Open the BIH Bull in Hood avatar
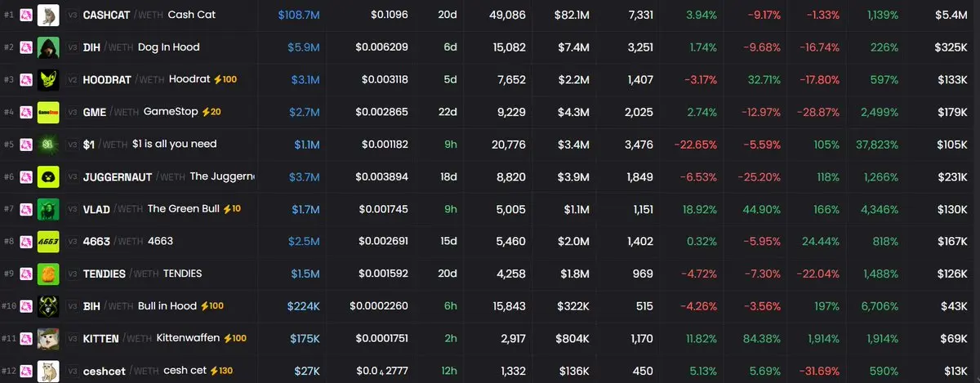Viewport: 980px width, 383px height. [48, 305]
